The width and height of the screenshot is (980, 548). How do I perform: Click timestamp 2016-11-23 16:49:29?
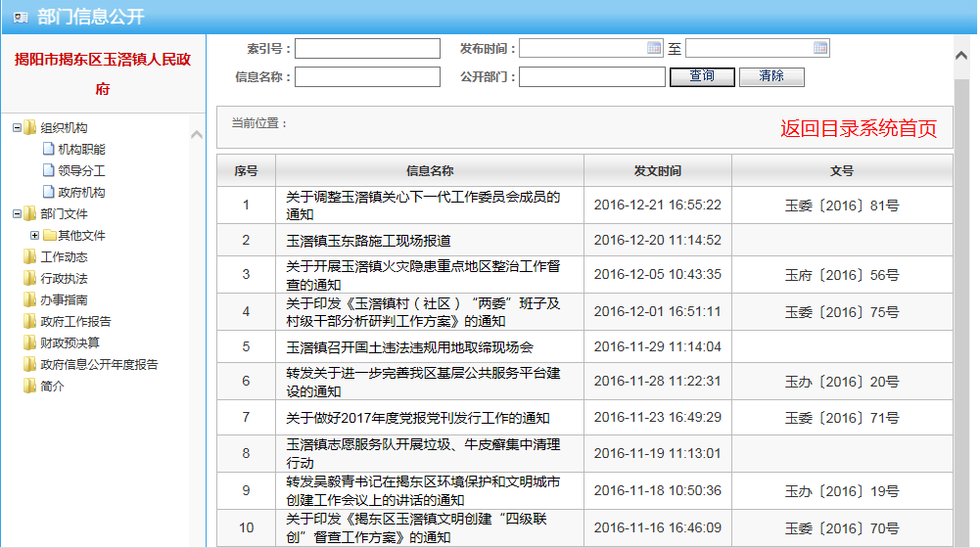[x=658, y=418]
